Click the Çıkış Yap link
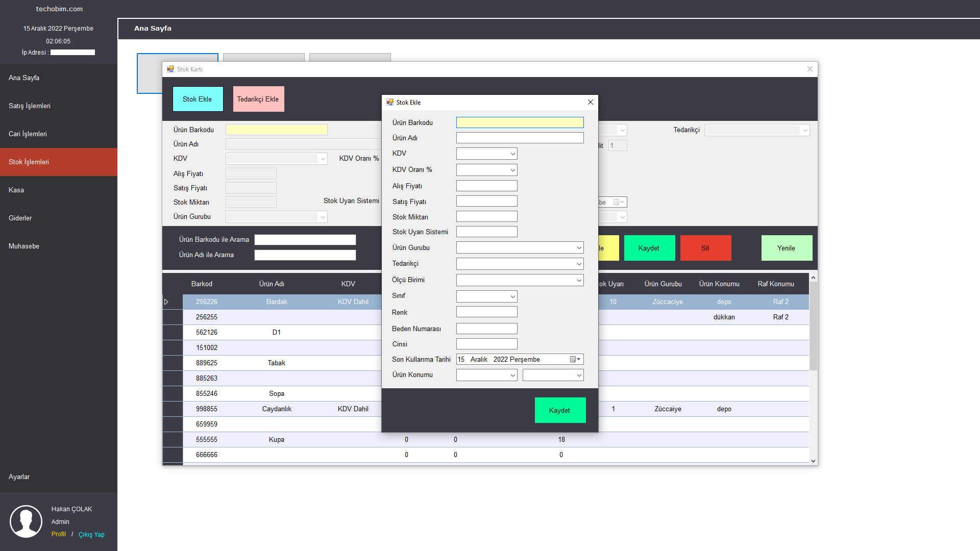This screenshot has width=980, height=551. pyautogui.click(x=91, y=534)
